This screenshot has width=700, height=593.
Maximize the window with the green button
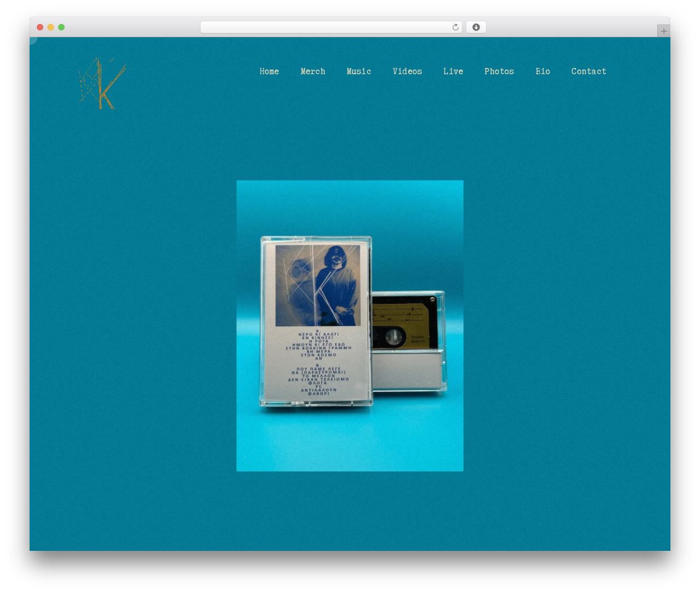click(x=61, y=27)
